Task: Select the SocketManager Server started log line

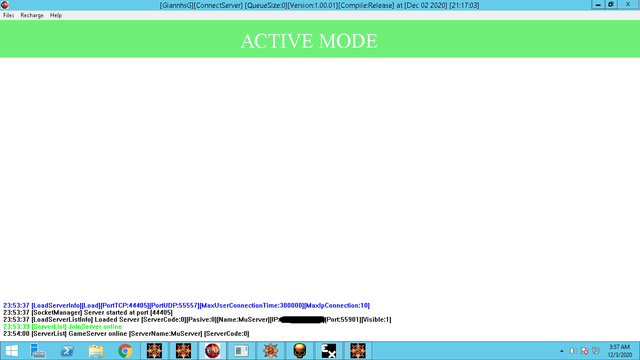Action: tap(88, 312)
